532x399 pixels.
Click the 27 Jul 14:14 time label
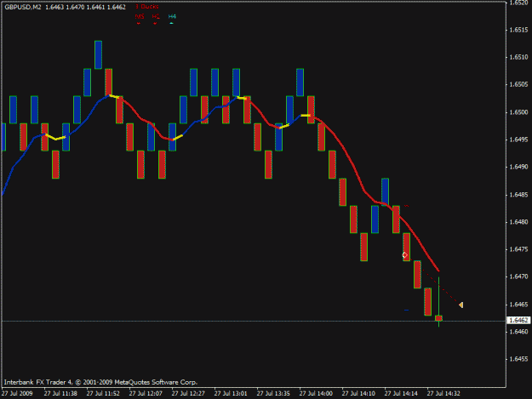click(x=401, y=393)
